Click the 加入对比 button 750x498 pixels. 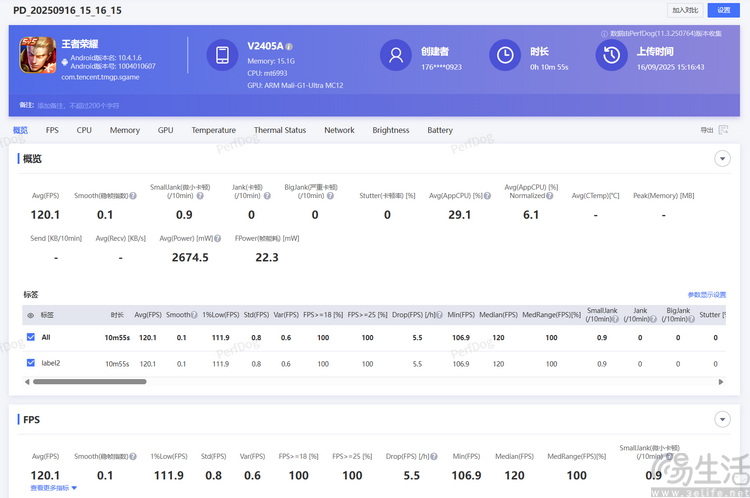click(x=685, y=9)
